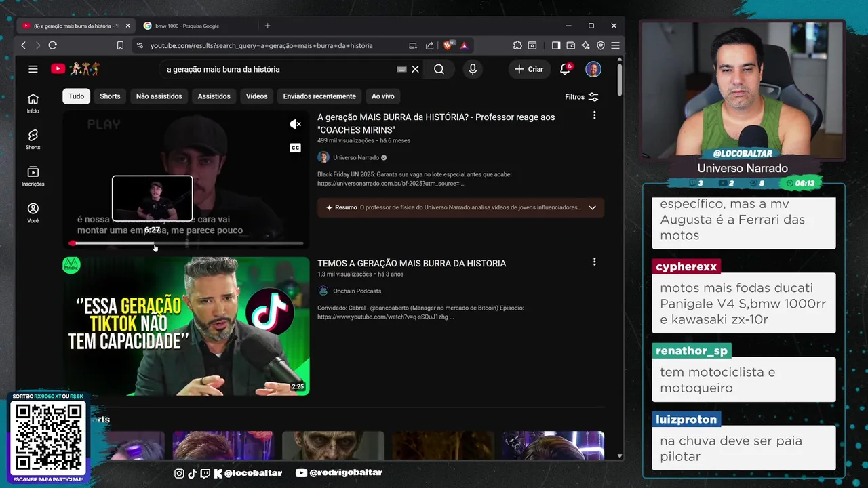Select the Não assistidos chip
This screenshot has height=488, width=868.
pyautogui.click(x=159, y=96)
